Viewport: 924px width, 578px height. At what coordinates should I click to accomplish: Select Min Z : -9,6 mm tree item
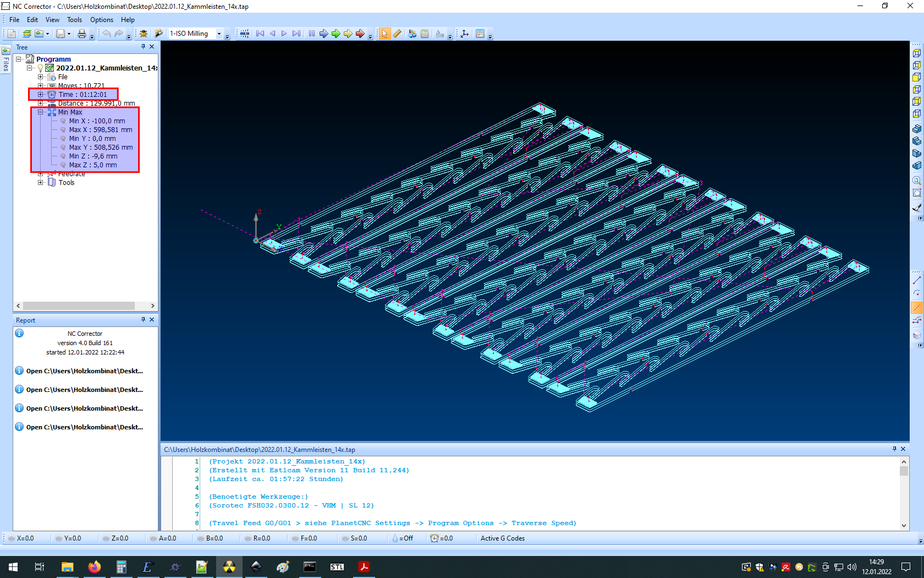pos(93,156)
